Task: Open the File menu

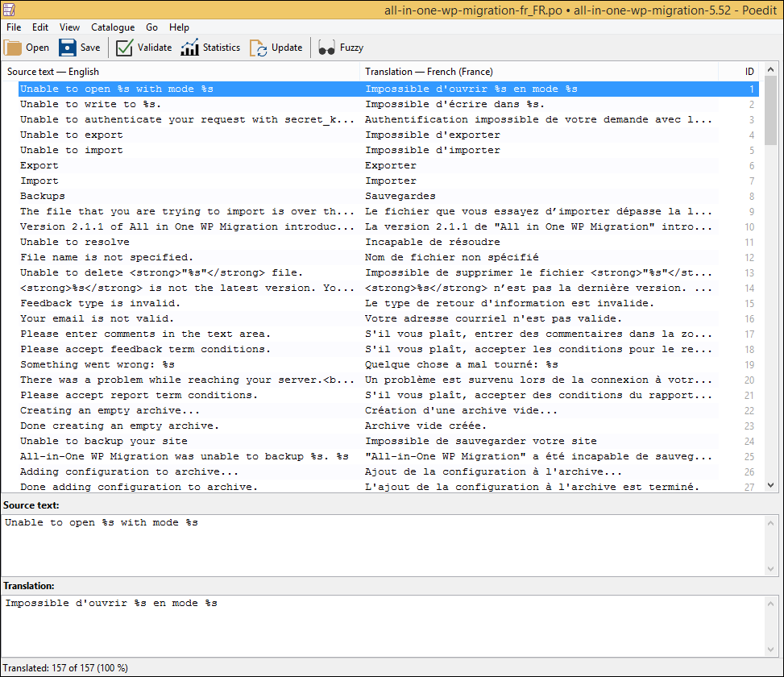Action: coord(14,27)
